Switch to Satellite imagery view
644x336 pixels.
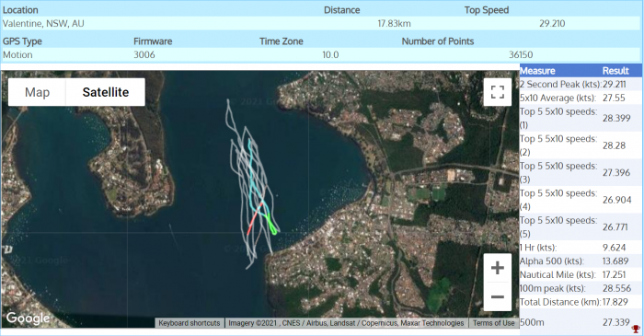coord(106,92)
